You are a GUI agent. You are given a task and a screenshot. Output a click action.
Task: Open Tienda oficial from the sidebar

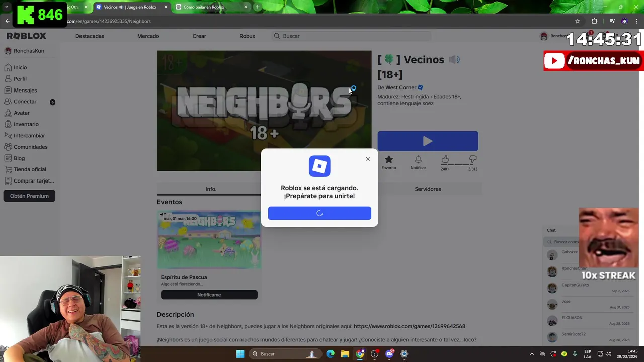(25, 169)
